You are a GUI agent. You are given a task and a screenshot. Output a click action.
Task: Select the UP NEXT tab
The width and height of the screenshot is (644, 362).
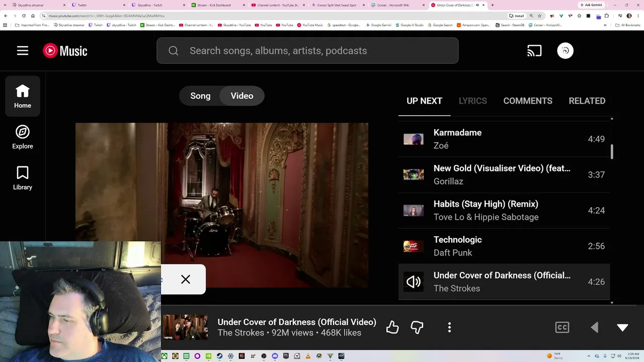coord(424,101)
